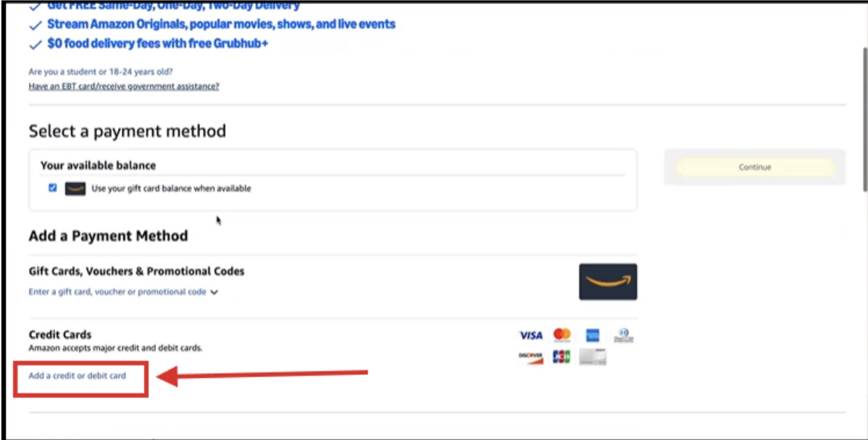Image resolution: width=868 pixels, height=440 pixels.
Task: Click the large Amazon gift card image
Action: pyautogui.click(x=607, y=281)
